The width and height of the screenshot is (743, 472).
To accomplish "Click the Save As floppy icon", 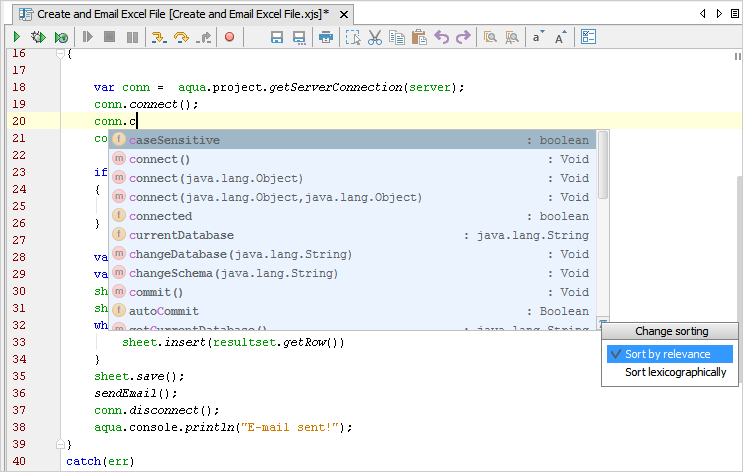I will point(299,37).
